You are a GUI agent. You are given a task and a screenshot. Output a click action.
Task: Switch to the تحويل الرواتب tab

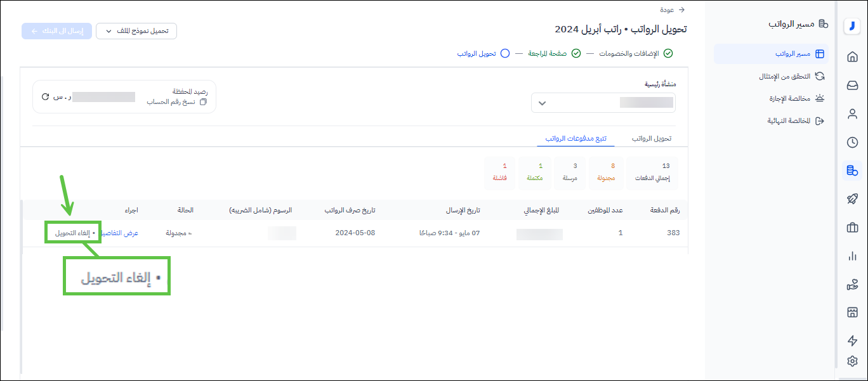pos(651,139)
